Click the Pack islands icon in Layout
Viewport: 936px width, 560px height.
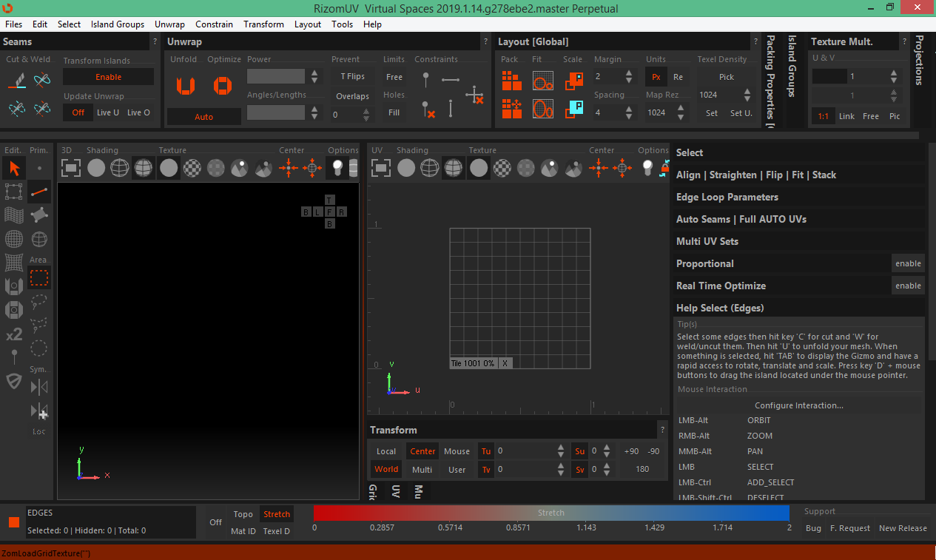tap(511, 80)
